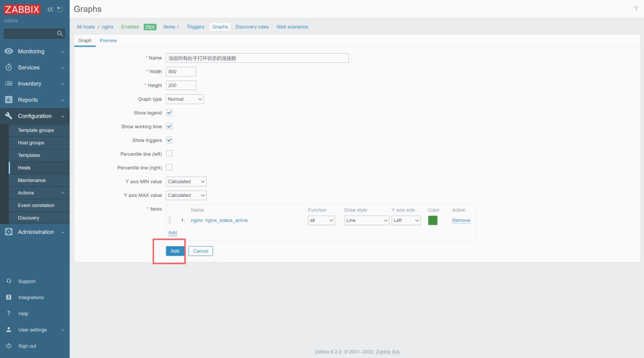Click the blue Add button
644x358 pixels.
coord(175,251)
